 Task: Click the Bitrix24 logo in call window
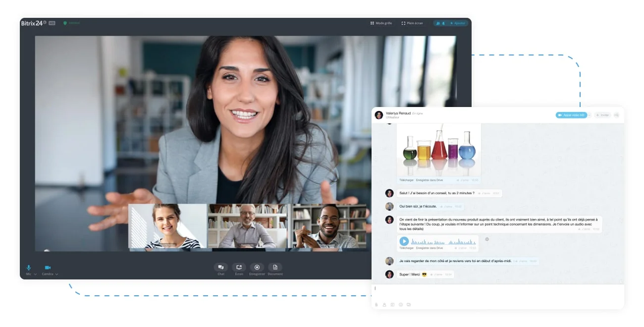click(34, 23)
